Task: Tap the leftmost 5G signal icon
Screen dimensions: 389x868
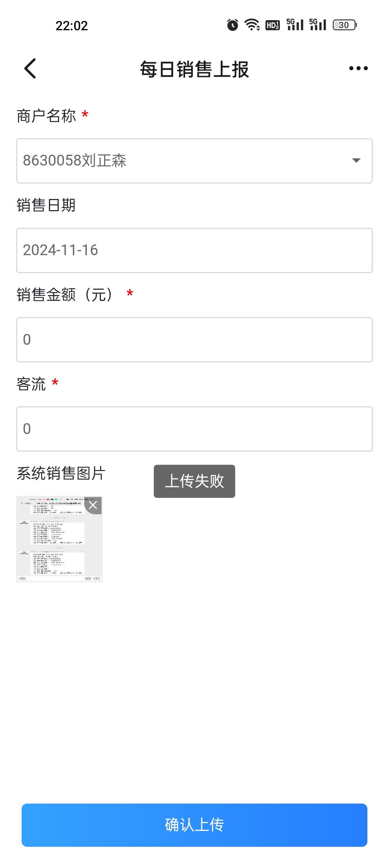Action: (295, 25)
